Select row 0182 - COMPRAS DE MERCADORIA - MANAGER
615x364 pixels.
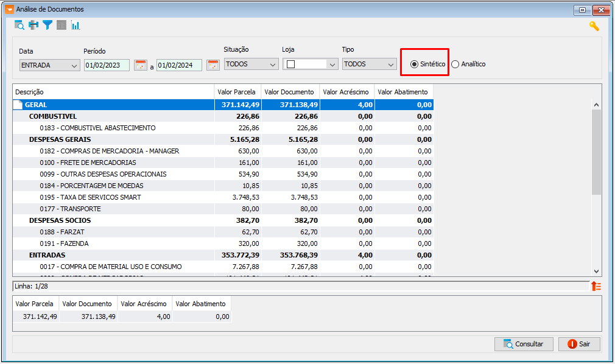pos(223,151)
